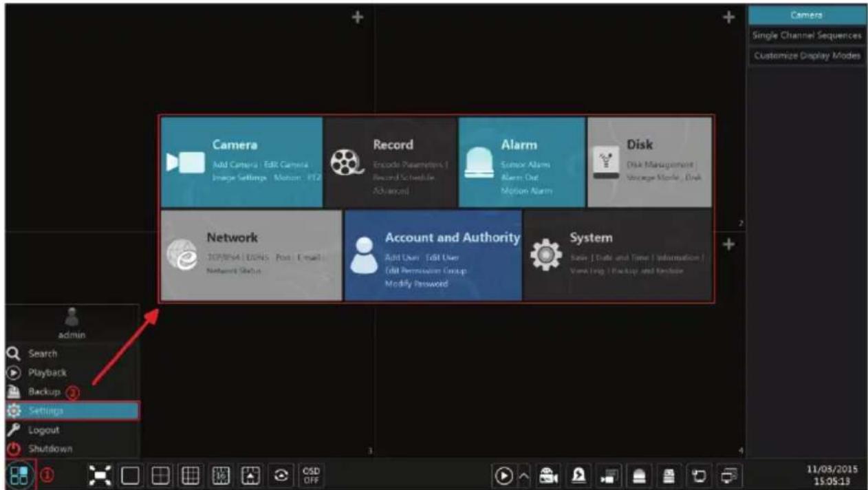Open Record settings tile
The image size is (868, 490).
click(x=390, y=162)
